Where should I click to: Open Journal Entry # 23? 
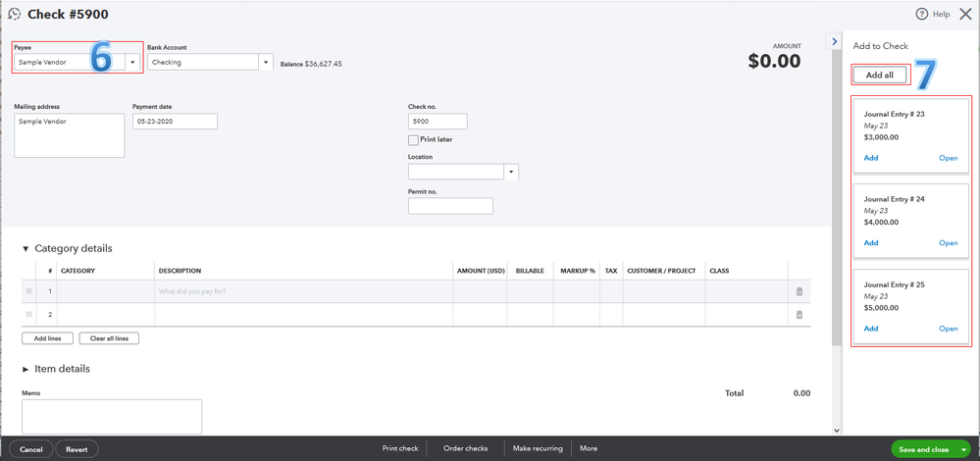point(949,158)
